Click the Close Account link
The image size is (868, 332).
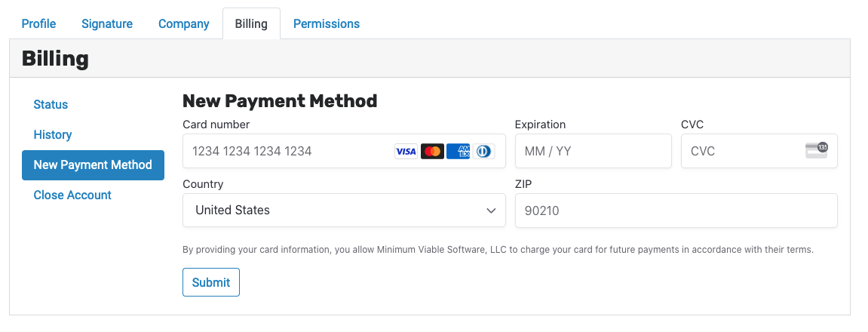(x=72, y=195)
